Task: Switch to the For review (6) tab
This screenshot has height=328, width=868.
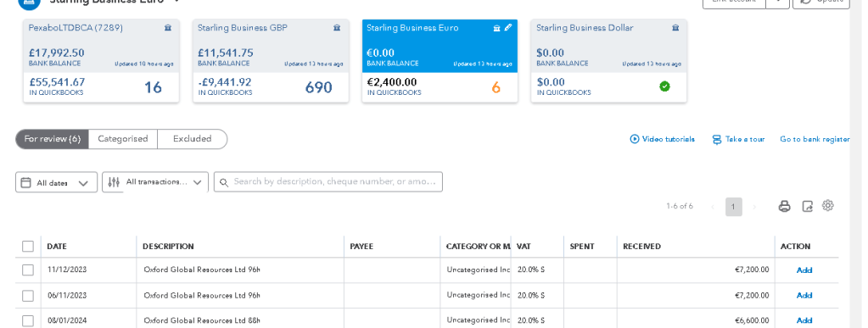Action: (52, 139)
